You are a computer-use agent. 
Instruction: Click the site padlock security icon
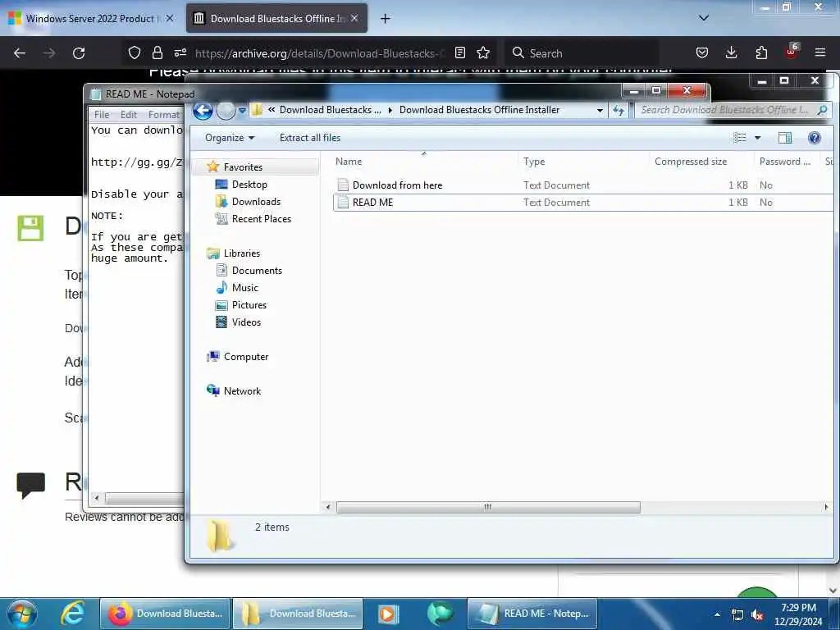(157, 52)
